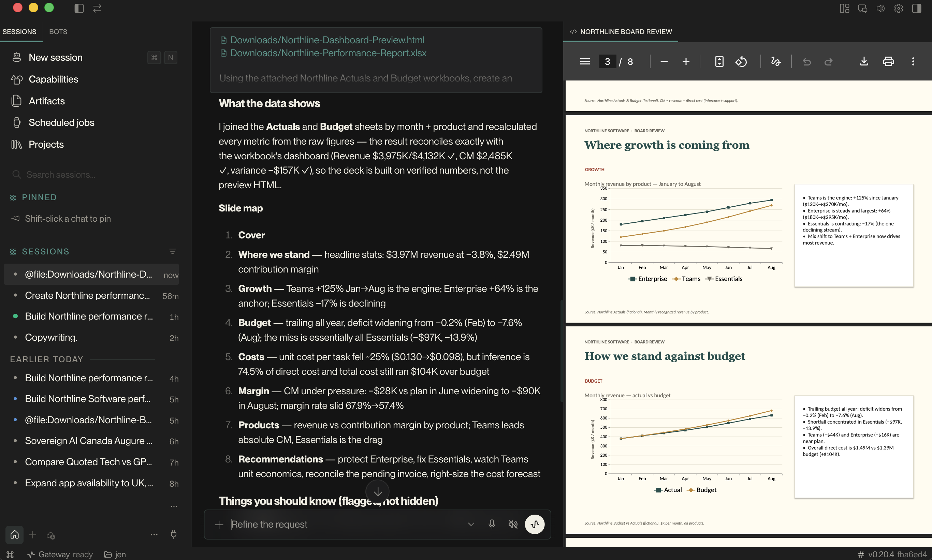Open settings gear at top right
Image resolution: width=932 pixels, height=560 pixels.
point(899,8)
